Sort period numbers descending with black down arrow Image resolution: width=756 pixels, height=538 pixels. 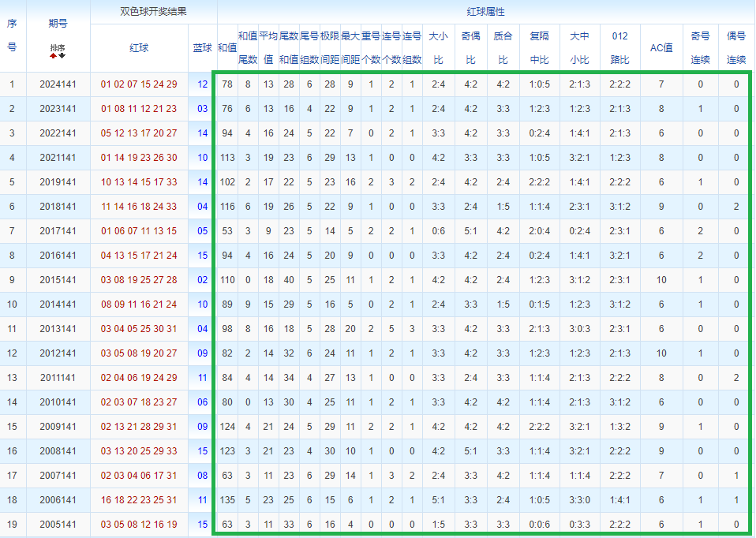(62, 56)
